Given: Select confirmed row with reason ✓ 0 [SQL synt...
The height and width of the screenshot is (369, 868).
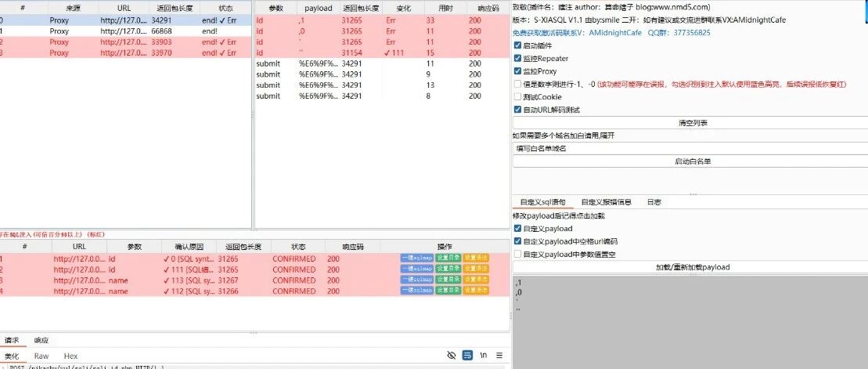Looking at the screenshot, I should point(254,259).
